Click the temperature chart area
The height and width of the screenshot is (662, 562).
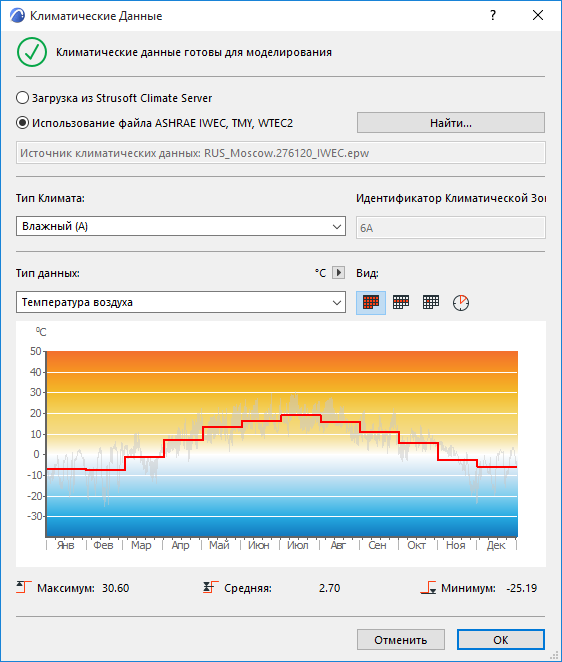coord(282,444)
